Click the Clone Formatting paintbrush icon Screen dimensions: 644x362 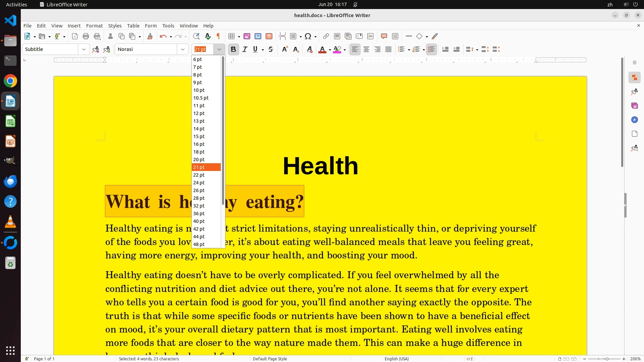[150, 36]
